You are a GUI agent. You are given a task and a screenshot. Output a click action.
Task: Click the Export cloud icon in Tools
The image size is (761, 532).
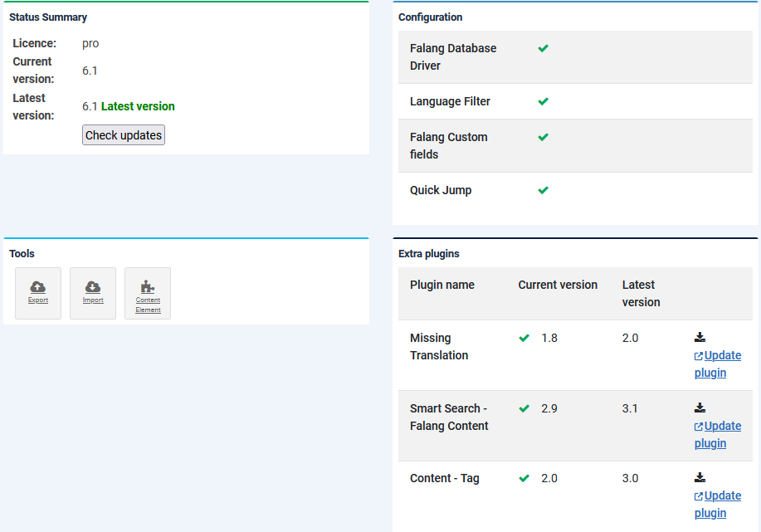click(38, 287)
